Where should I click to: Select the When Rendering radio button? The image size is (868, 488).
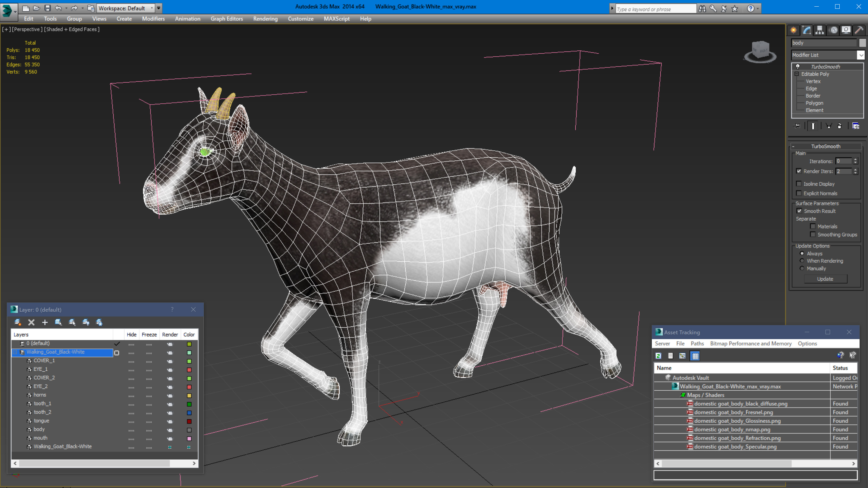tap(802, 260)
